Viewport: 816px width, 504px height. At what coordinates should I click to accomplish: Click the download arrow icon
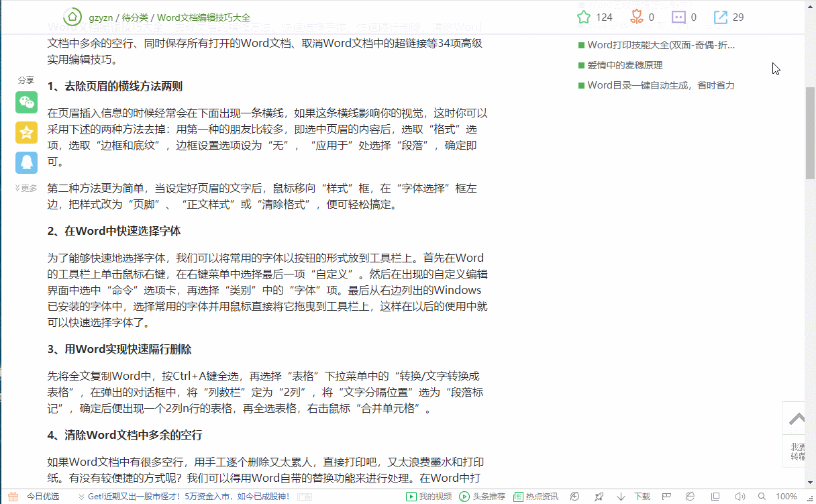point(621,497)
